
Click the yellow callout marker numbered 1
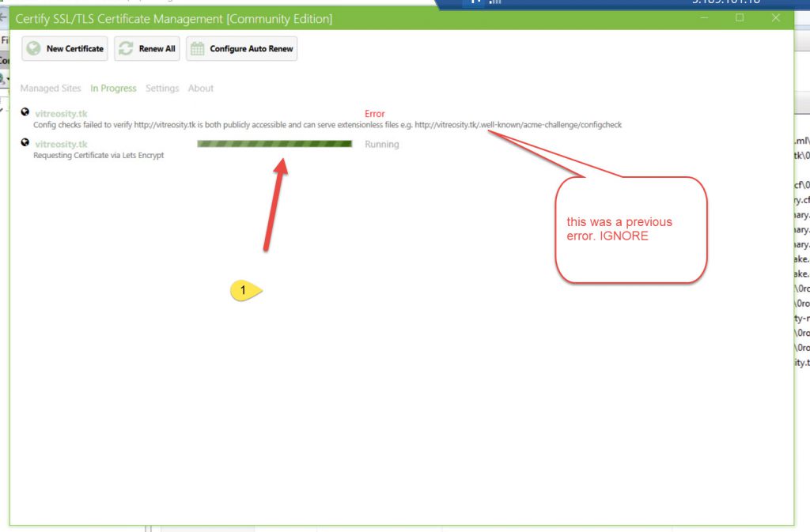coord(244,291)
